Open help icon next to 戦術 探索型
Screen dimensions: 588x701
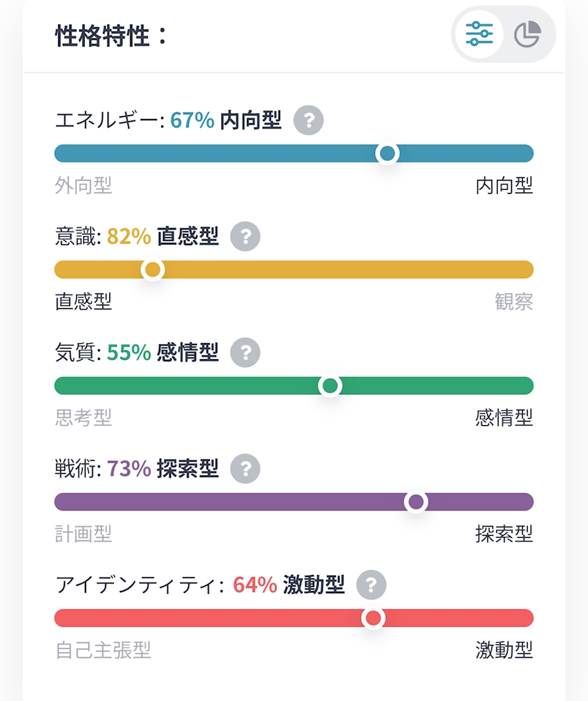245,469
